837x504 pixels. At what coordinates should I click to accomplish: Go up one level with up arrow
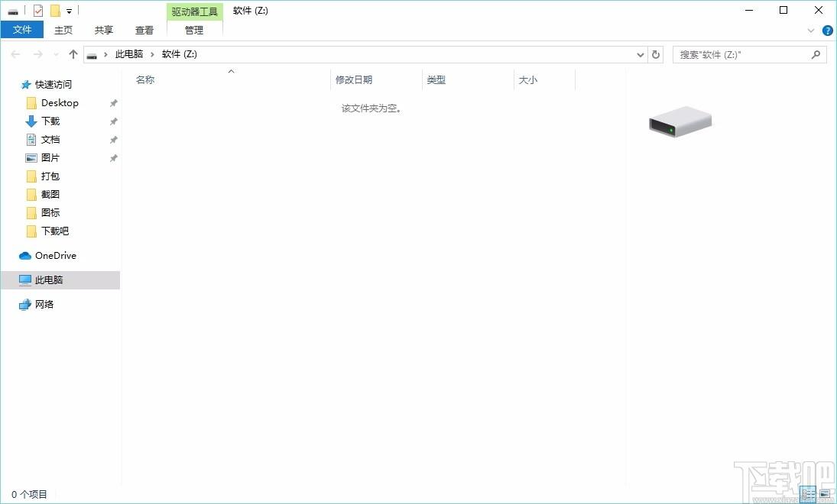73,54
